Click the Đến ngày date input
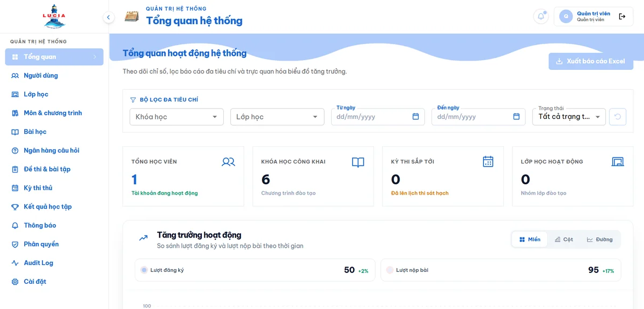644x309 pixels. [x=479, y=117]
